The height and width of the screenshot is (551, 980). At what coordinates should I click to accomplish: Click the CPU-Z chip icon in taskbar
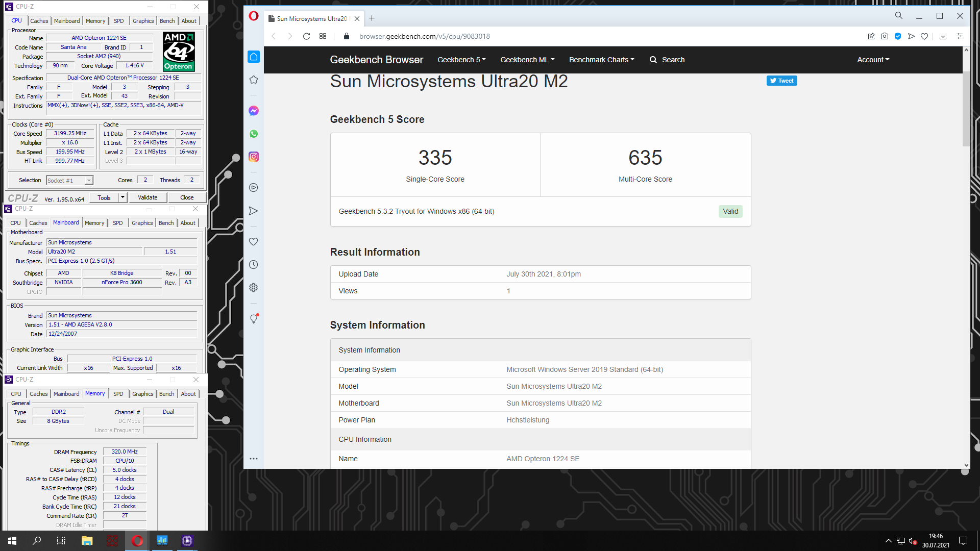point(187,541)
